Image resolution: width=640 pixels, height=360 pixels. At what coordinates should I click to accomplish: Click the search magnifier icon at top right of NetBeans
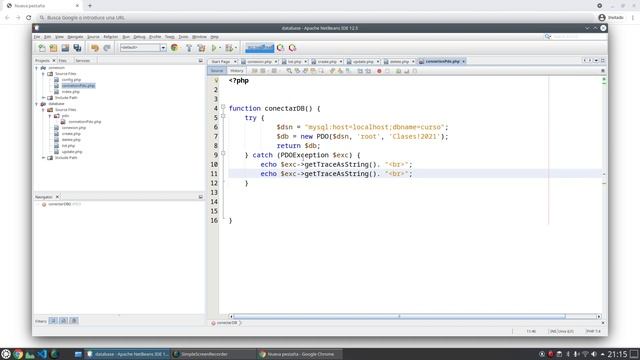tap(548, 37)
